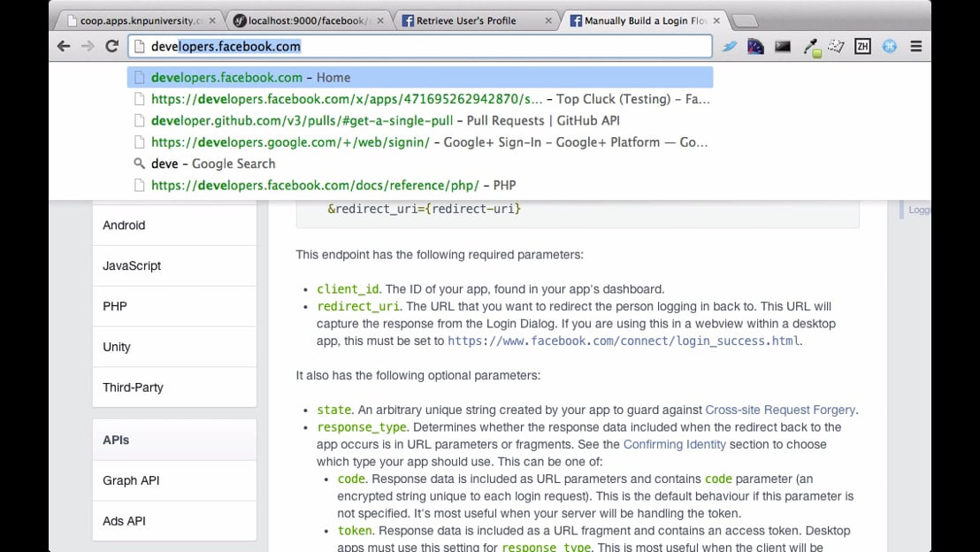Open the speedometer gauge extension icon

tap(755, 46)
